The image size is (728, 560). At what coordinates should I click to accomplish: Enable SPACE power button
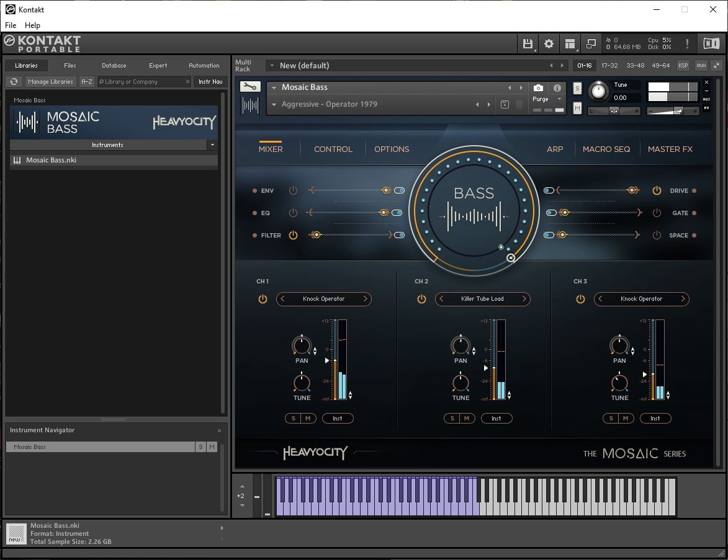tap(657, 235)
